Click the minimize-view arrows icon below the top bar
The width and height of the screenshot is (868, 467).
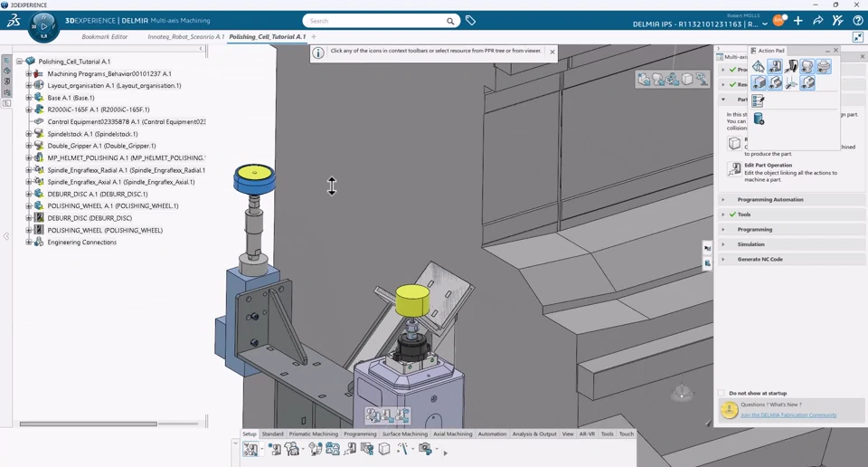857,37
